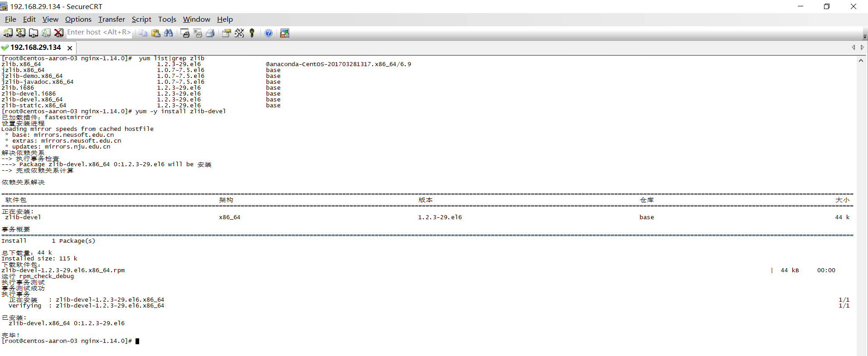868x356 pixels.
Task: Click the Print Selection icon
Action: click(x=198, y=33)
